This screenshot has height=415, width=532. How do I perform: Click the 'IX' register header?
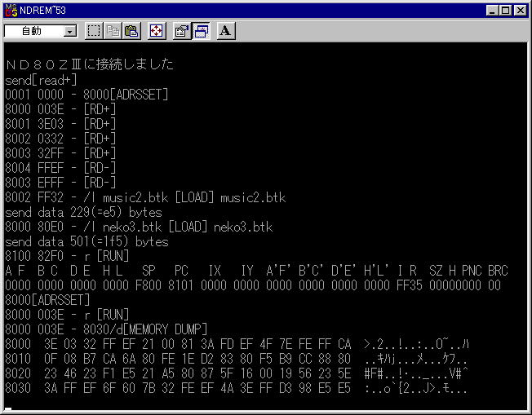[214, 271]
